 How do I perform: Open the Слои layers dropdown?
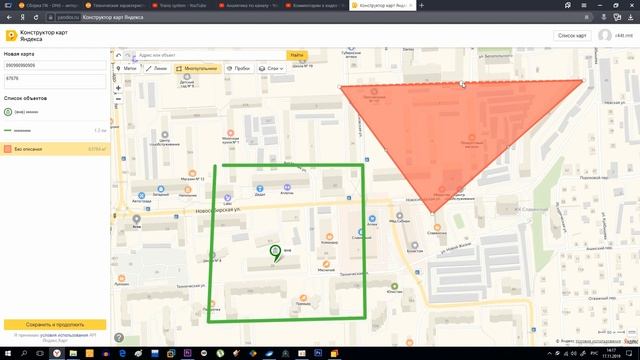click(271, 69)
